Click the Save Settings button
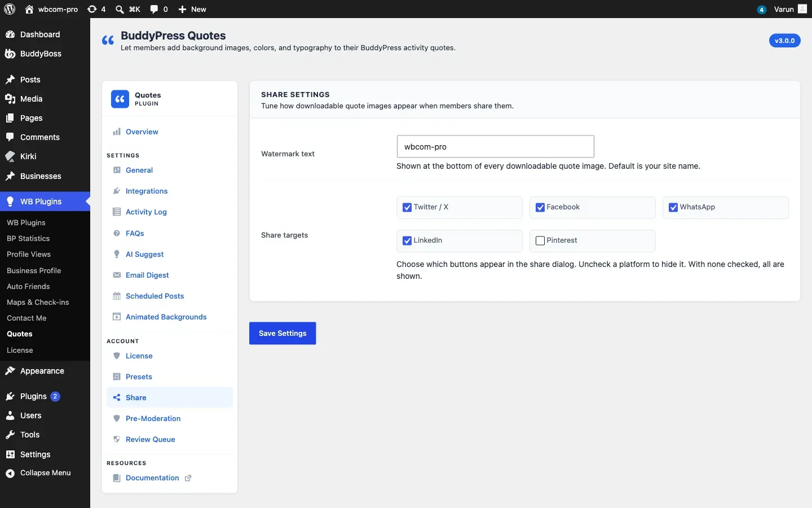Image resolution: width=812 pixels, height=508 pixels. pos(283,333)
